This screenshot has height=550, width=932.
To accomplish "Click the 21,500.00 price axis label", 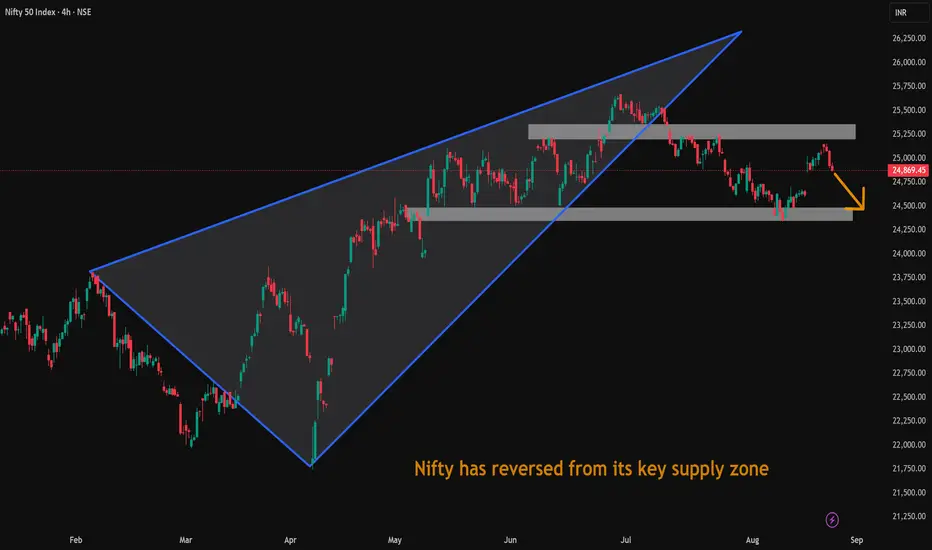I will coord(909,492).
